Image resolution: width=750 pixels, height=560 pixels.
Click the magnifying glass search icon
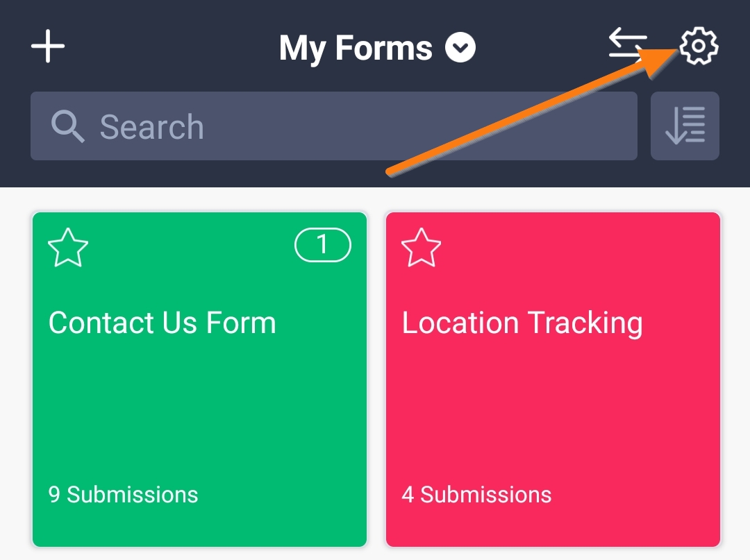(x=67, y=127)
